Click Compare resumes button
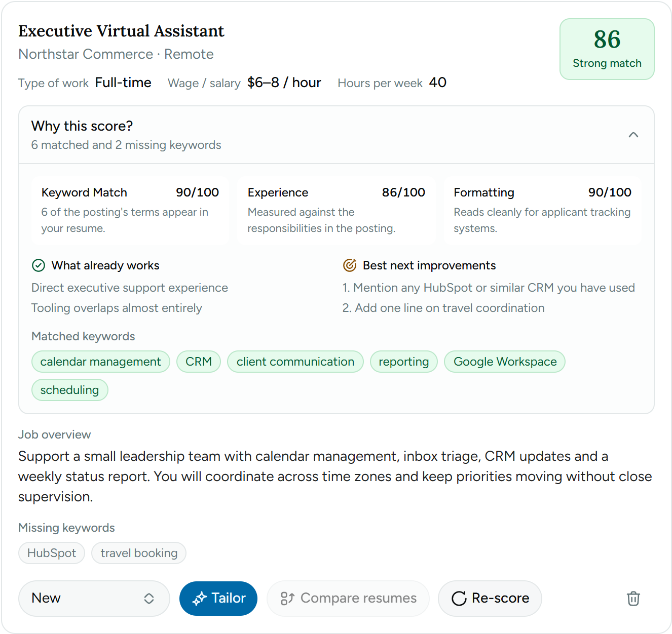This screenshot has height=634, width=672. coord(348,599)
